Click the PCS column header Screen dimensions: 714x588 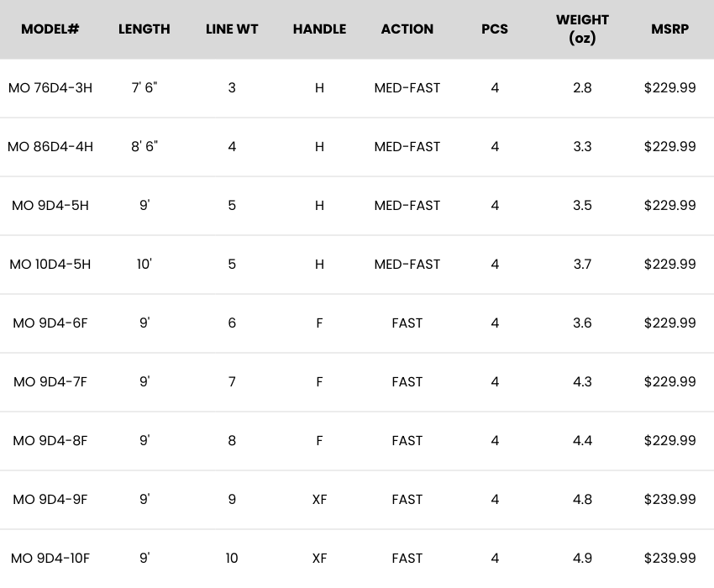tap(495, 29)
